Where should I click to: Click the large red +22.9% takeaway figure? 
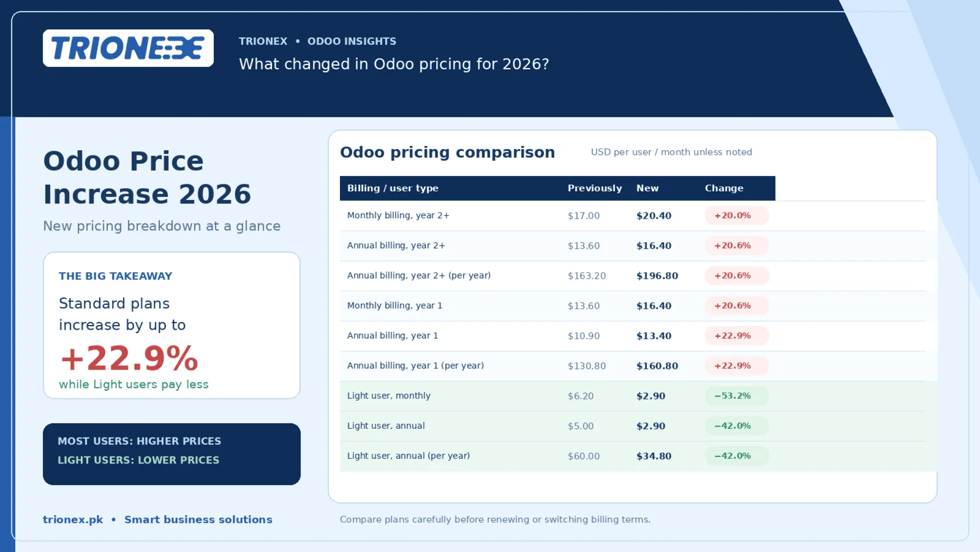point(129,358)
